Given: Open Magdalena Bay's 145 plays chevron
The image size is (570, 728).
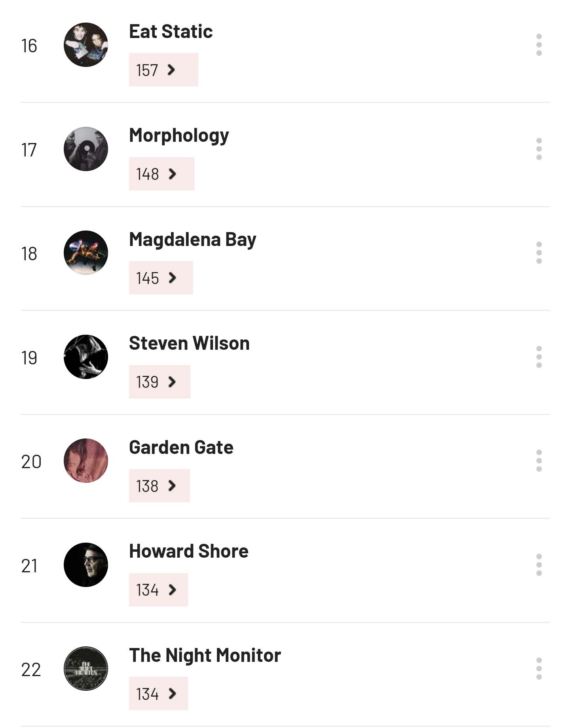Looking at the screenshot, I should pyautogui.click(x=161, y=278).
